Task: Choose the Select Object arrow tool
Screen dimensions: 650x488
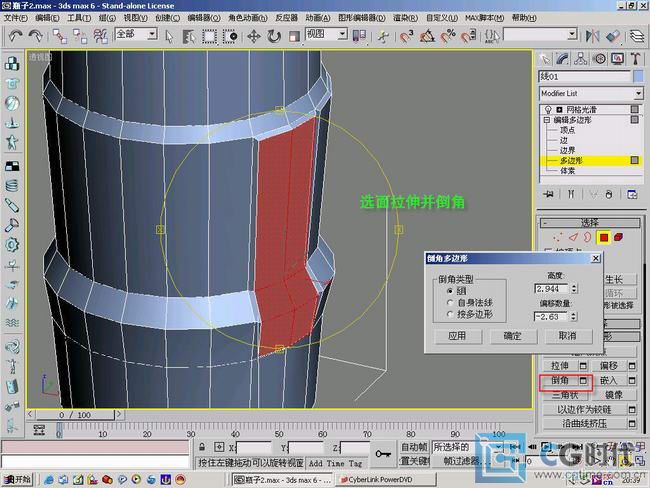Action: tap(169, 36)
